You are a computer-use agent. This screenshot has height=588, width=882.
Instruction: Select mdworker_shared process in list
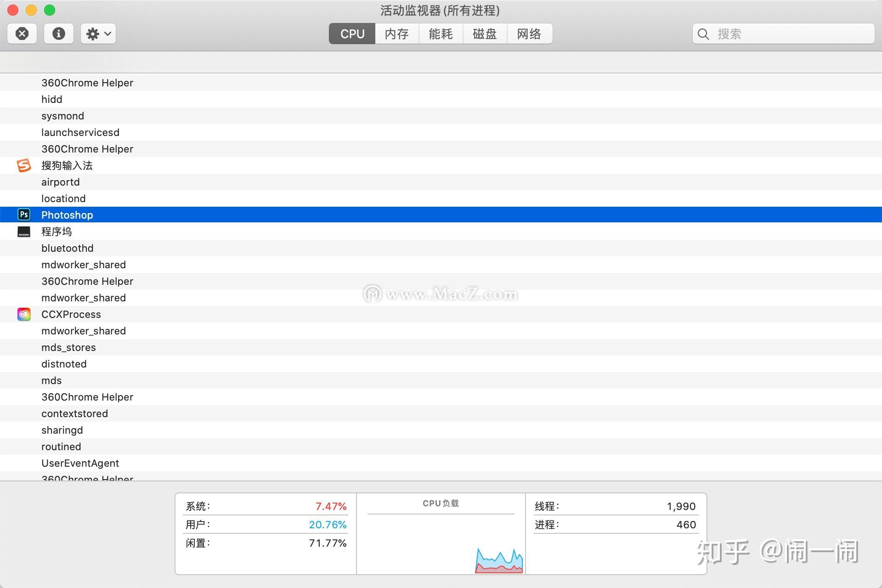(83, 265)
